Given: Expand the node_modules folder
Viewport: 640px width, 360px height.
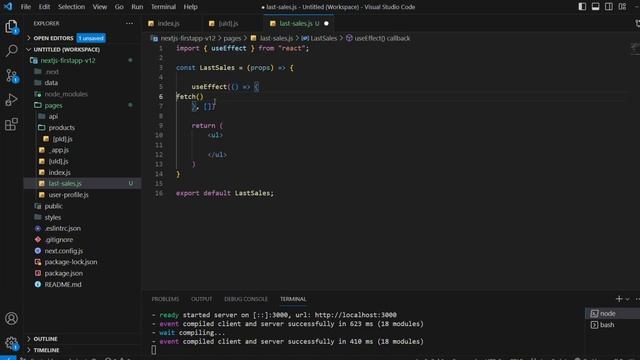Looking at the screenshot, I should tap(66, 94).
